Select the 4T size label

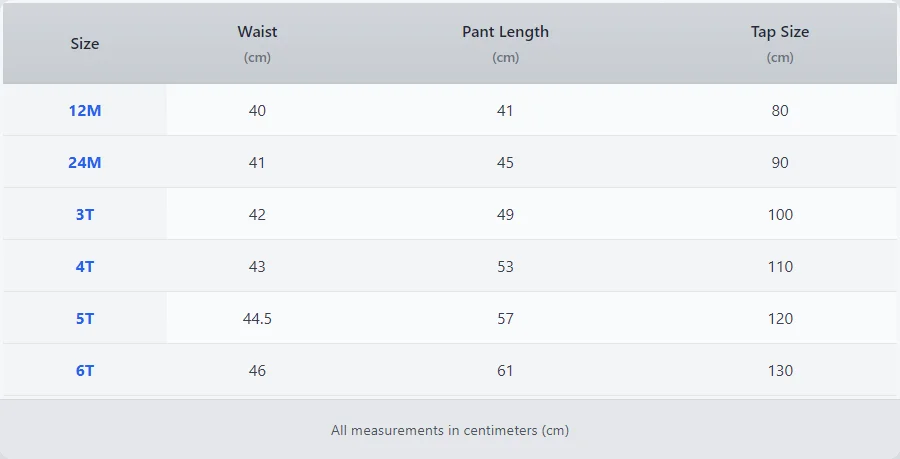[85, 267]
